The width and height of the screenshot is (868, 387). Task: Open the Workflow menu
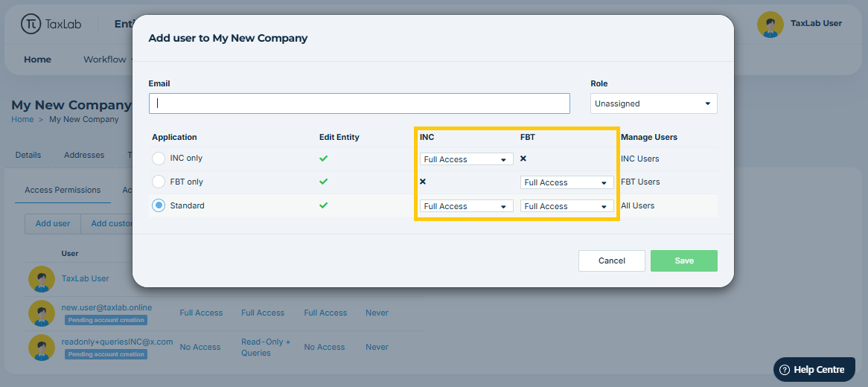click(106, 60)
